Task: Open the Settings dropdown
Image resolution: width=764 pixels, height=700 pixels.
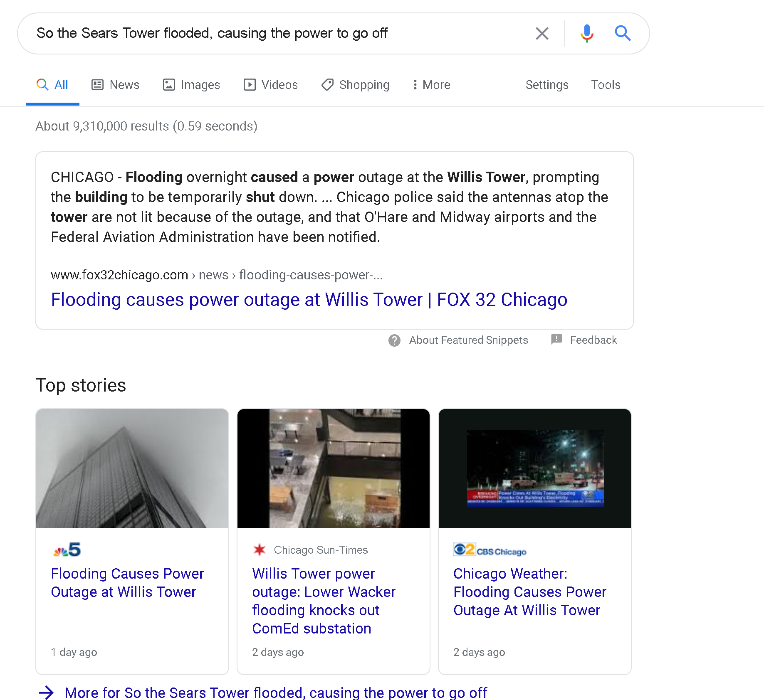Action: point(546,85)
